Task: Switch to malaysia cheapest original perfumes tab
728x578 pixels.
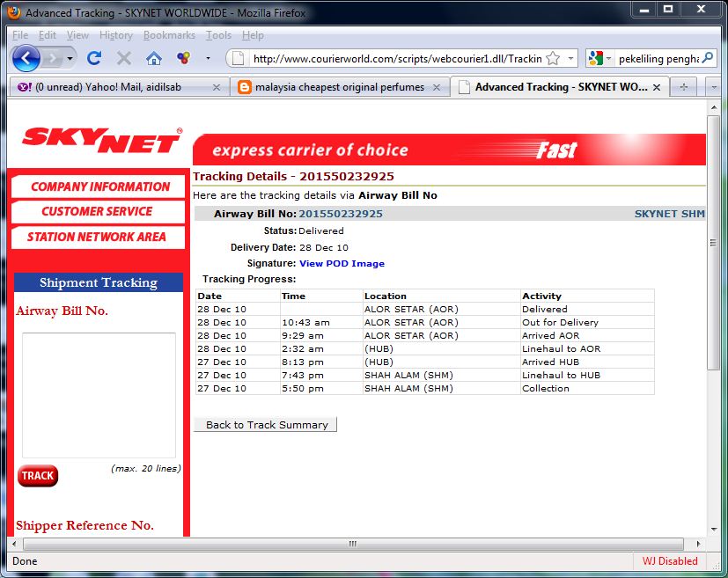Action: pos(340,87)
